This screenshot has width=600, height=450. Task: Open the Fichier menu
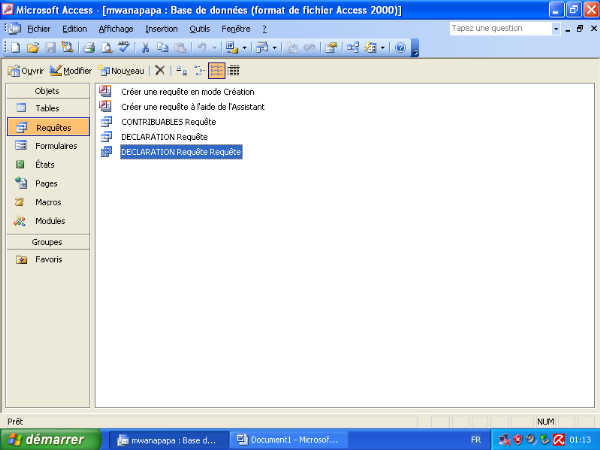tap(39, 29)
